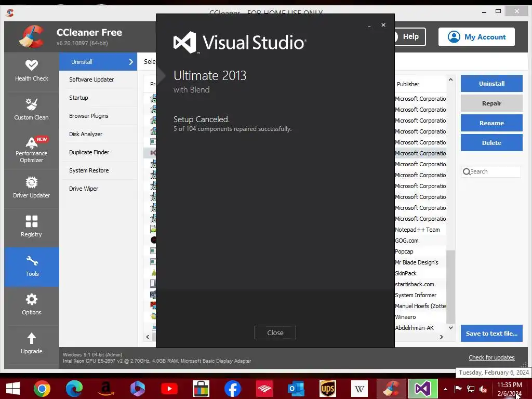
Task: Open Microsoft Store from taskbar
Action: (201, 389)
